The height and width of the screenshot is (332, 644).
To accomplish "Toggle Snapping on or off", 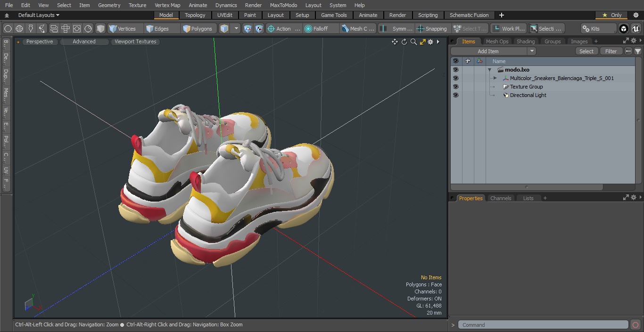I will click(x=432, y=29).
